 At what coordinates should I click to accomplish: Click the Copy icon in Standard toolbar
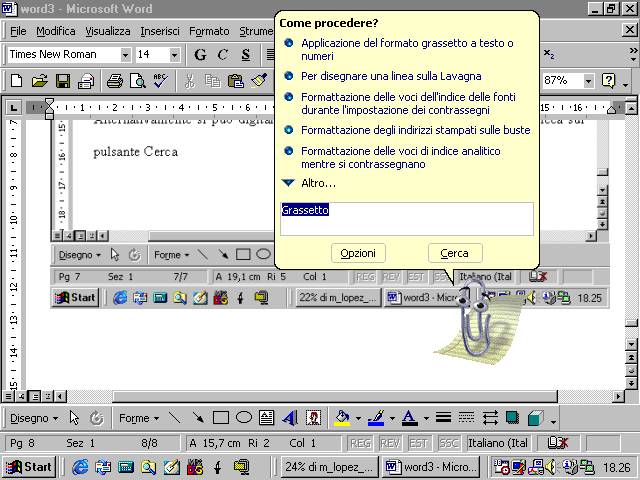click(x=212, y=80)
